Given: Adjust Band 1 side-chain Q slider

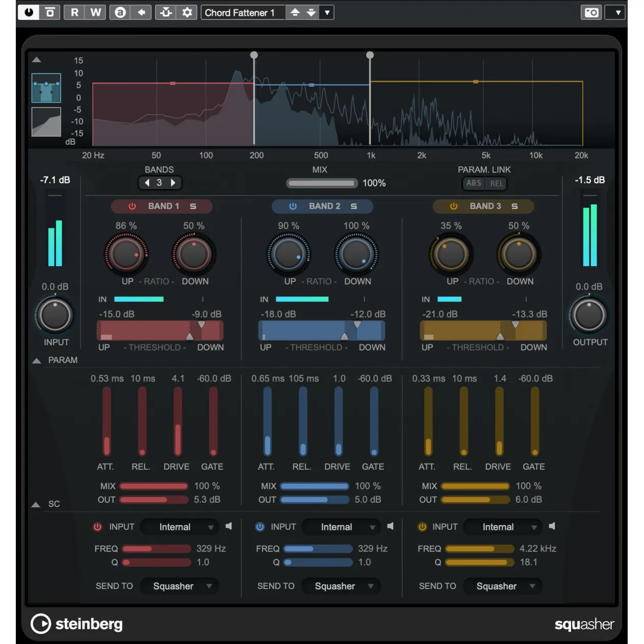Looking at the screenshot, I should pyautogui.click(x=156, y=562).
